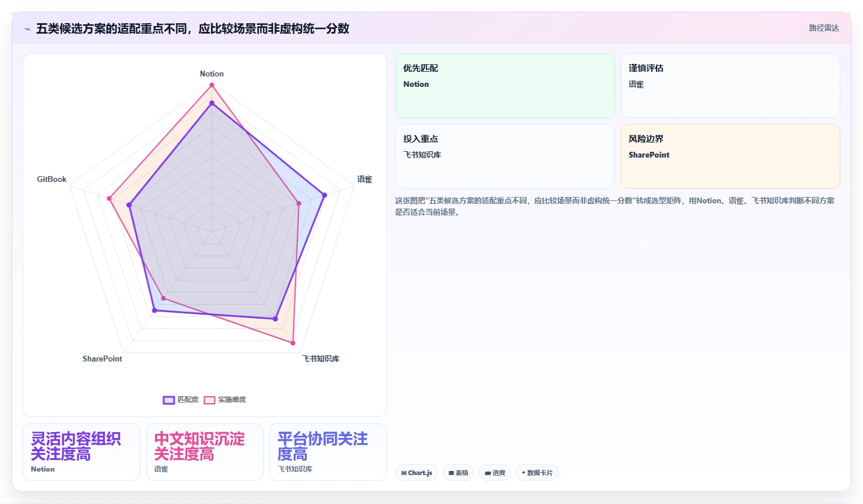Click 语雀 caption under 中文知识沉淀关注度高
Viewport: 863px width, 504px height.
pyautogui.click(x=161, y=469)
